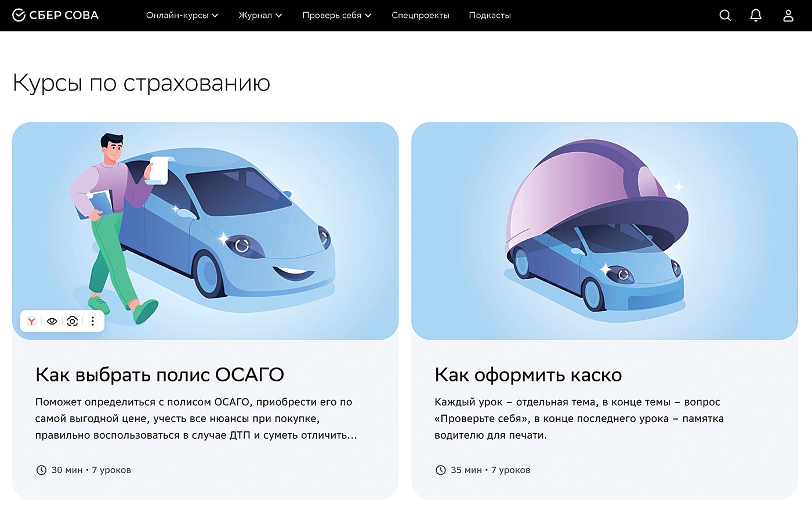Image resolution: width=812 pixels, height=519 pixels.
Task: Start image search with the camera icon
Action: click(72, 321)
